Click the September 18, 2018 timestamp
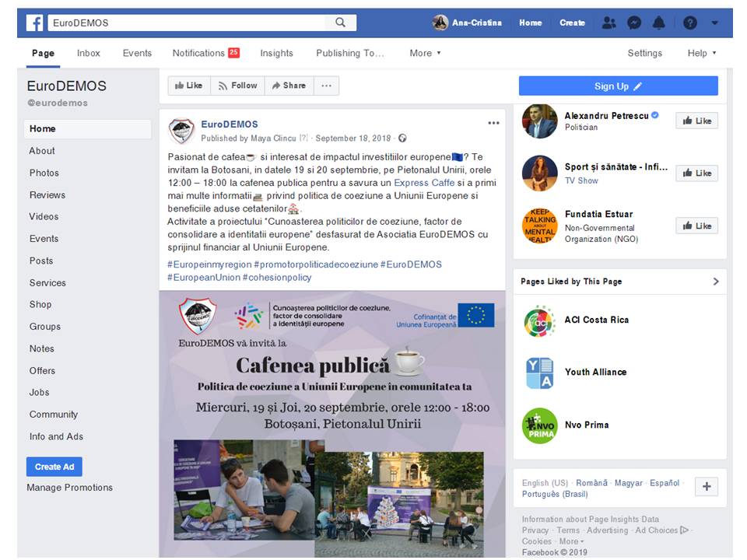This screenshot has width=747, height=560. tap(353, 138)
